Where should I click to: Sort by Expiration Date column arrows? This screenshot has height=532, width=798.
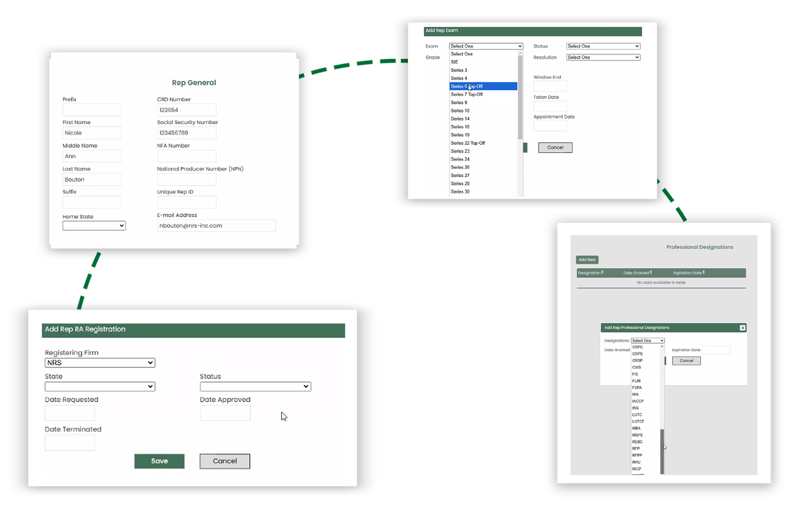[x=704, y=272]
